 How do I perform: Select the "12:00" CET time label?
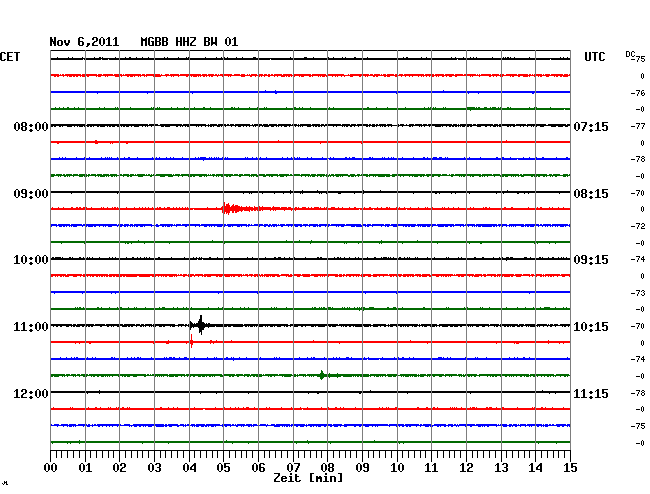coord(31,393)
